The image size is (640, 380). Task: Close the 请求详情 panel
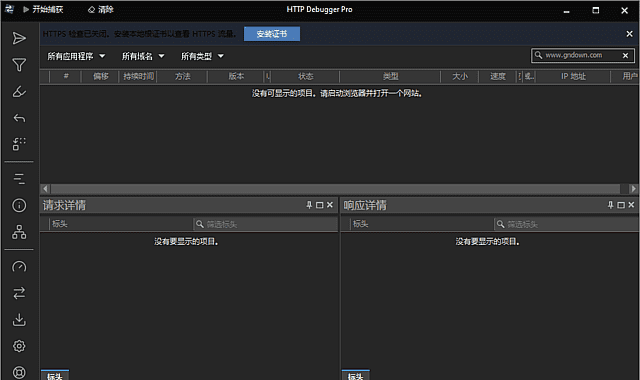330,205
